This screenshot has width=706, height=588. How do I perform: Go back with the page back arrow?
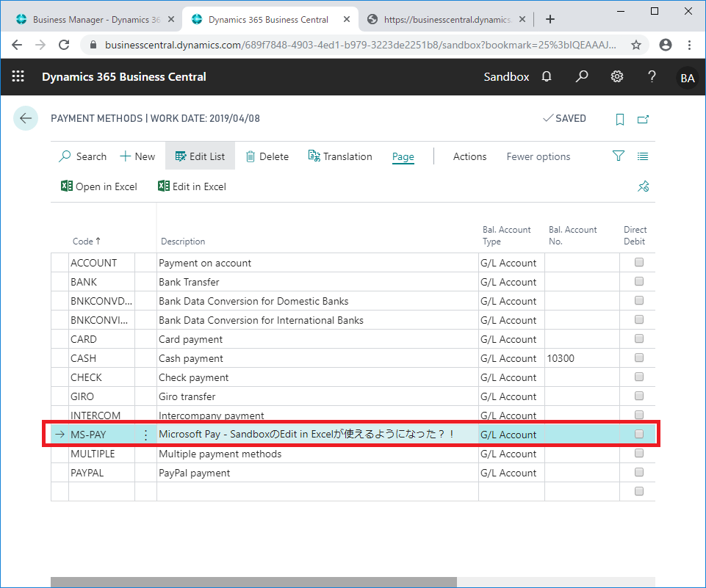pos(26,118)
